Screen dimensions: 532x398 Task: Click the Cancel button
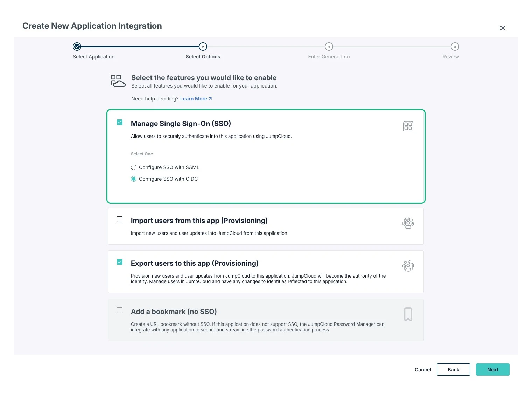coord(423,370)
